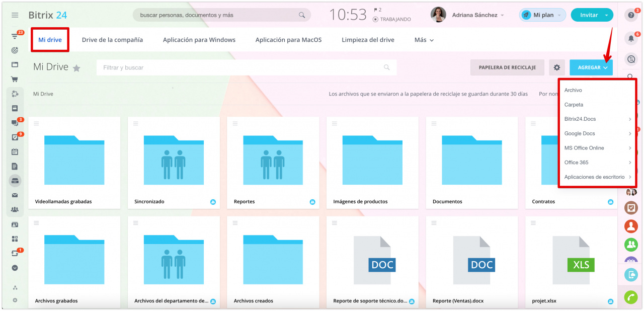This screenshot has width=644, height=311.
Task: Focus the Filtrar y buscar field
Action: point(247,67)
